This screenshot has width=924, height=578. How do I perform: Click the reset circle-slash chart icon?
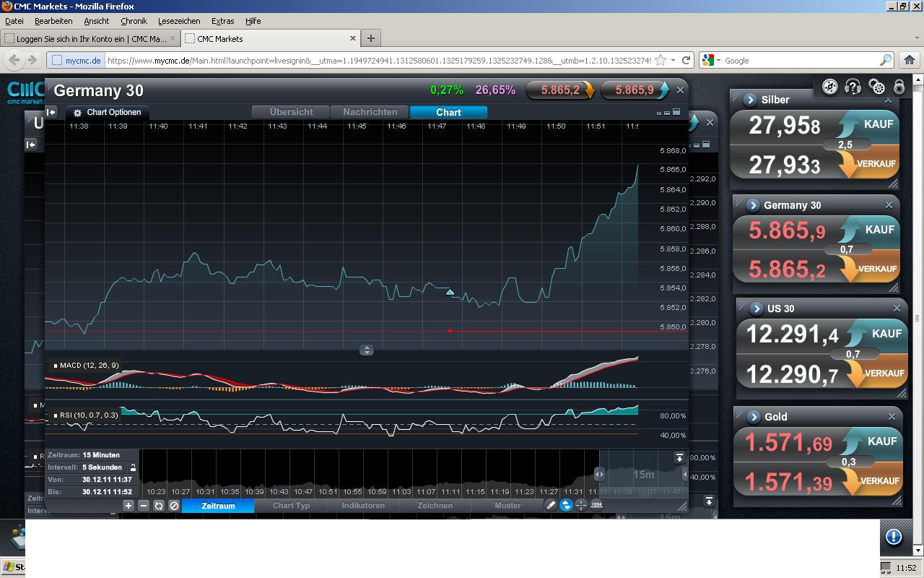click(174, 506)
